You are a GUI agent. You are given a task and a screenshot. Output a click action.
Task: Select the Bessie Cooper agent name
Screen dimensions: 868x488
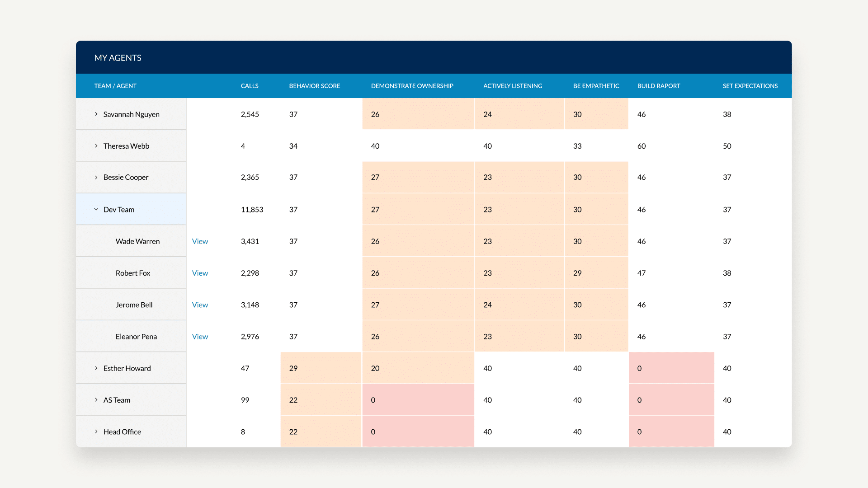click(126, 177)
